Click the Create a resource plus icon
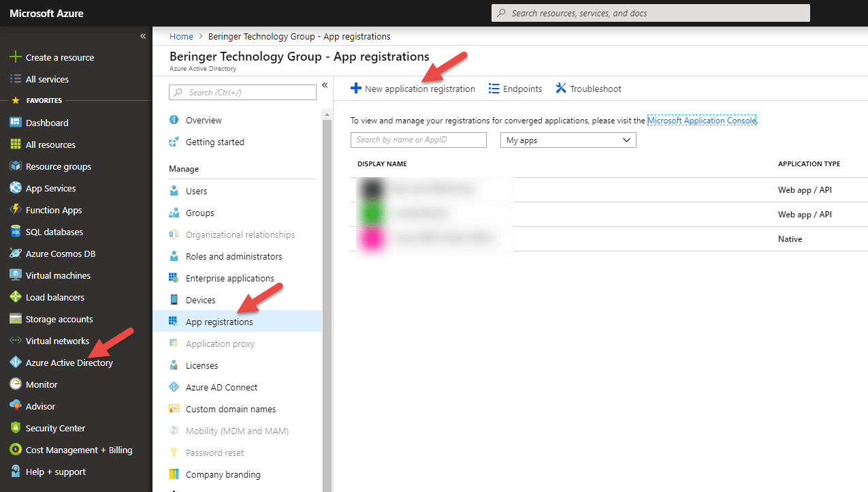 16,57
